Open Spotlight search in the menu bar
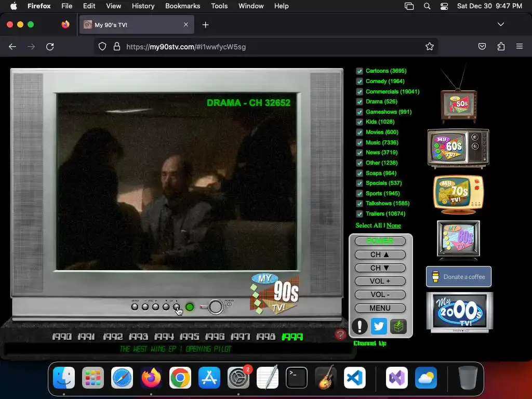The image size is (532, 399). 427,6
